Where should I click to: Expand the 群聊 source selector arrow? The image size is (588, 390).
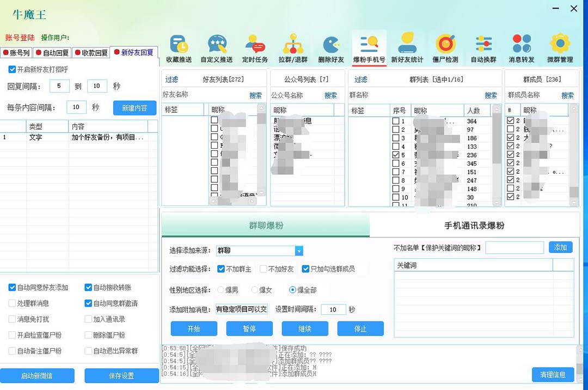coord(299,250)
